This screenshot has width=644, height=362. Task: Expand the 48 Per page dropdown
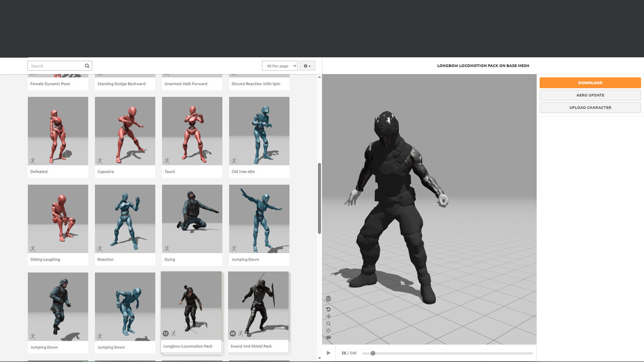point(280,66)
